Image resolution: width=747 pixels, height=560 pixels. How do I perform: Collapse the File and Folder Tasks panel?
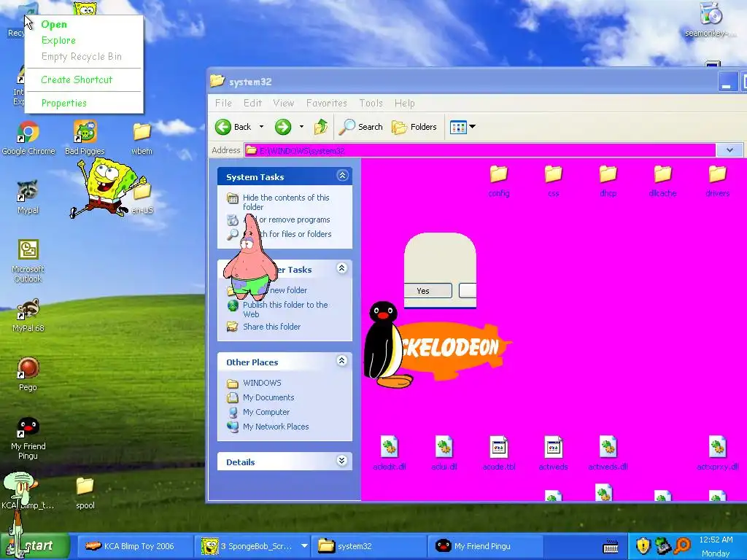pos(341,268)
